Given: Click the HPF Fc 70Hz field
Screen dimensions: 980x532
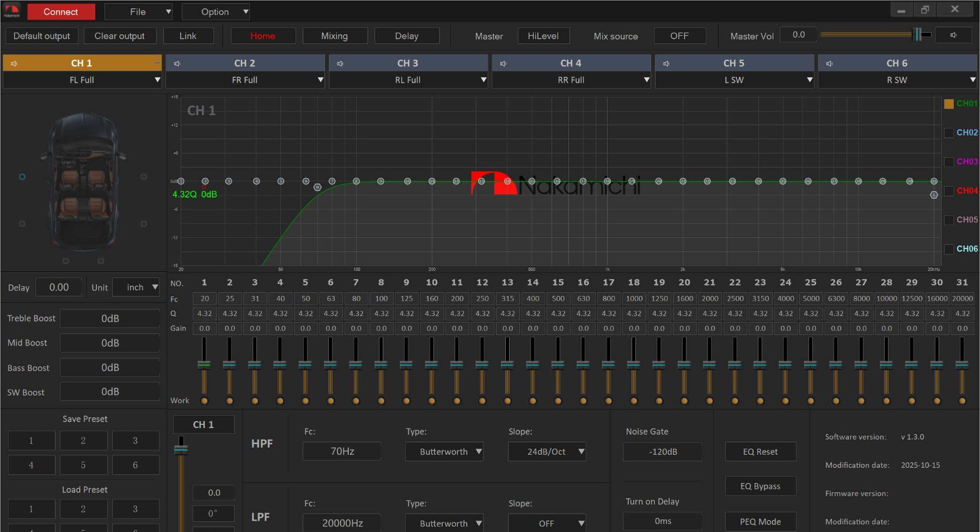Looking at the screenshot, I should pos(342,451).
